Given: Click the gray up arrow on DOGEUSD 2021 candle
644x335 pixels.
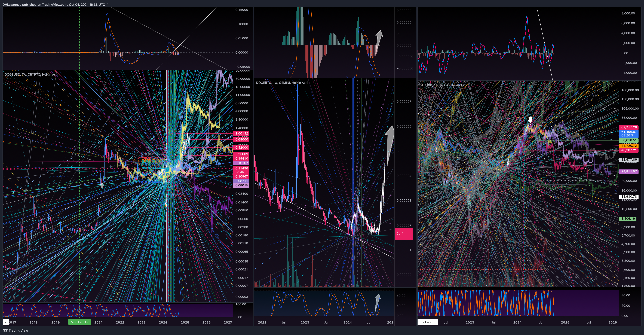Looking at the screenshot, I should coord(102,185).
